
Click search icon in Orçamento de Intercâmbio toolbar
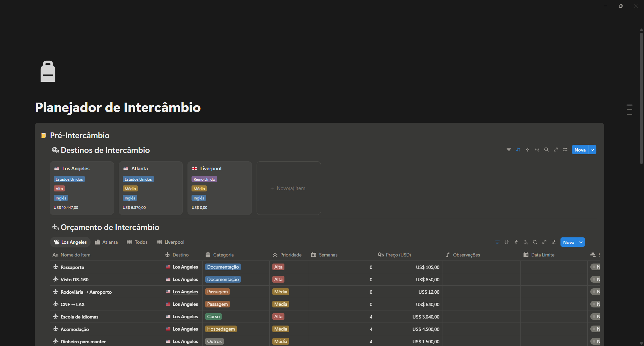tap(535, 242)
